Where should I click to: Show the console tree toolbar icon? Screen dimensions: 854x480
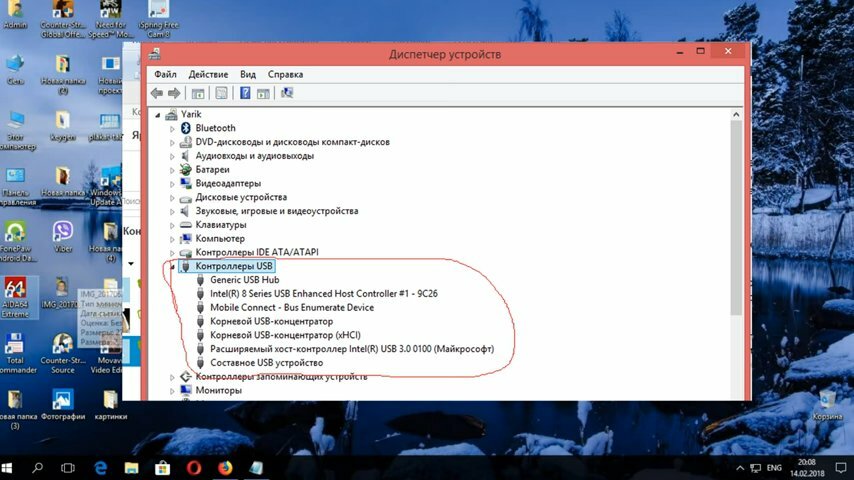(198, 93)
